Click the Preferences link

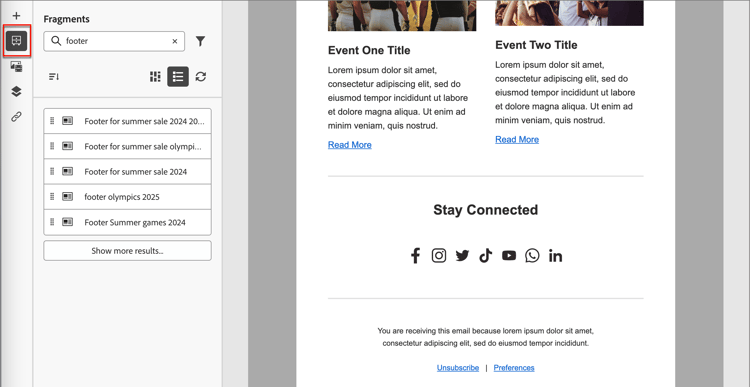click(514, 368)
